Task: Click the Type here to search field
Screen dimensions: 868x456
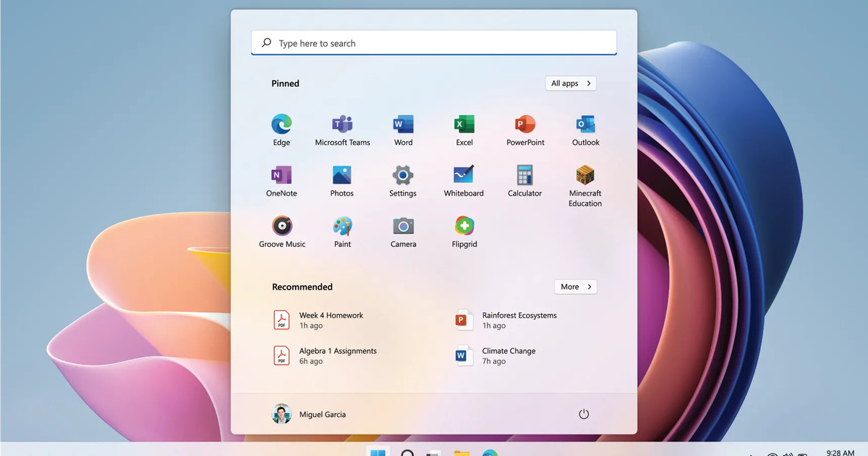Action: [x=434, y=43]
